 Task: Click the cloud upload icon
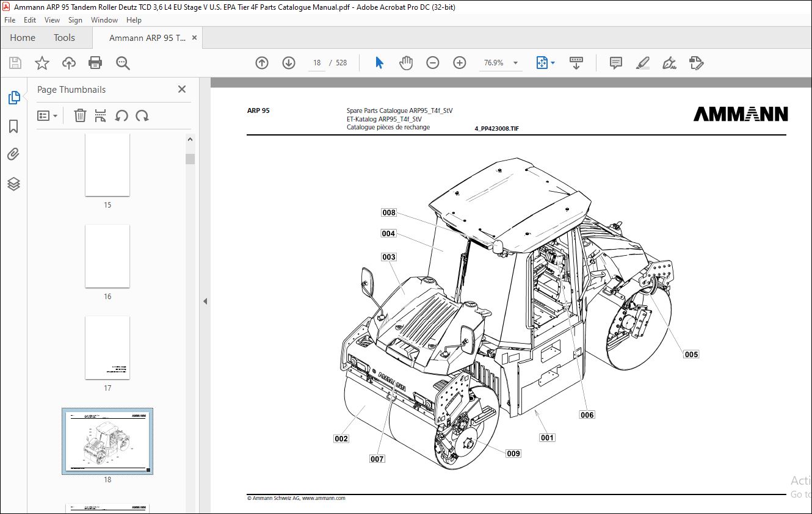(x=68, y=63)
